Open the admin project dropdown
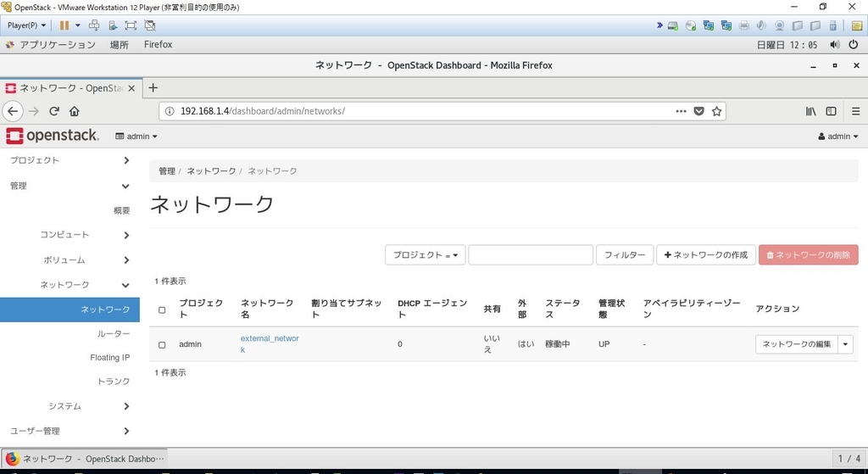The height and width of the screenshot is (474, 868). (x=136, y=137)
